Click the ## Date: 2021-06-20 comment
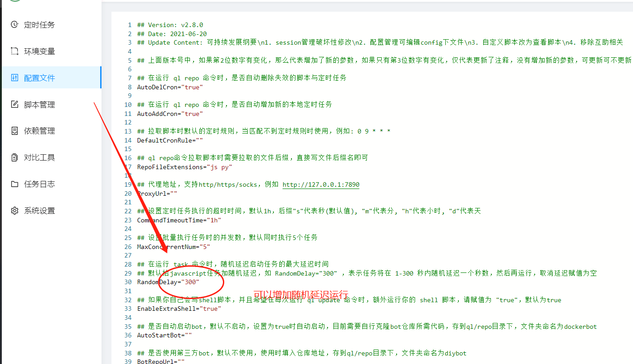Image resolution: width=633 pixels, height=364 pixels. point(172,34)
